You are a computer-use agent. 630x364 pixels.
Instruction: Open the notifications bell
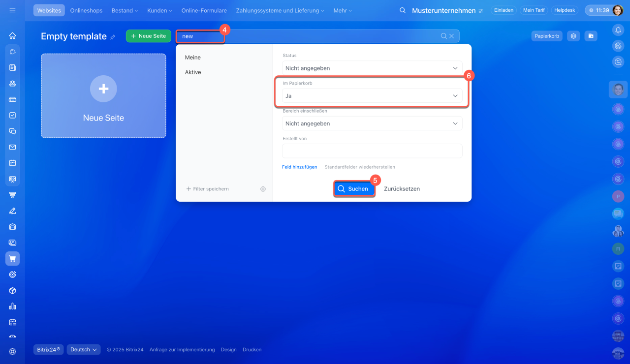(x=618, y=30)
